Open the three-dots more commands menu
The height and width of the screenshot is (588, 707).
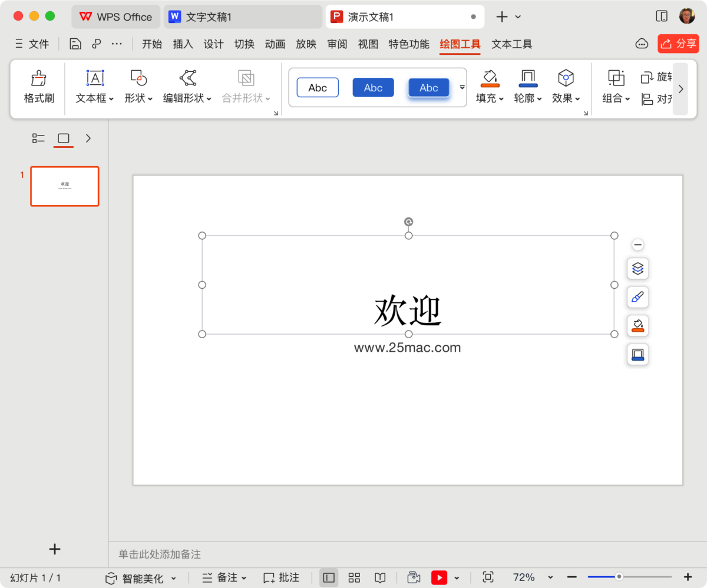(117, 44)
